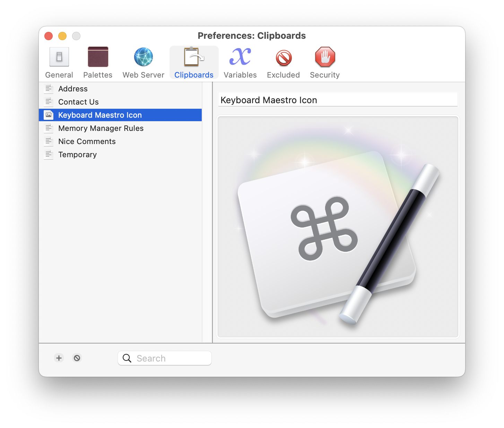Open the Variables preferences pane
Screen dimensions: 504x428
click(x=240, y=63)
